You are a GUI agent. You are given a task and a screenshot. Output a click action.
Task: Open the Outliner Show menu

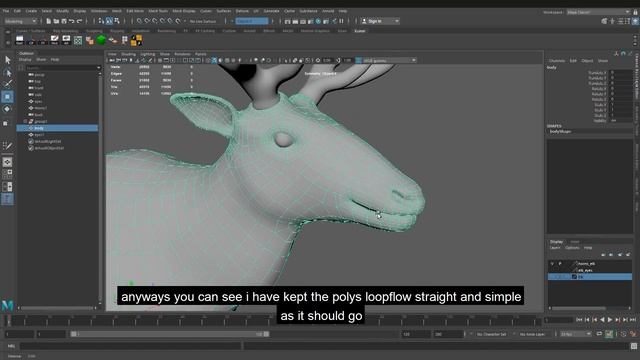point(41,60)
